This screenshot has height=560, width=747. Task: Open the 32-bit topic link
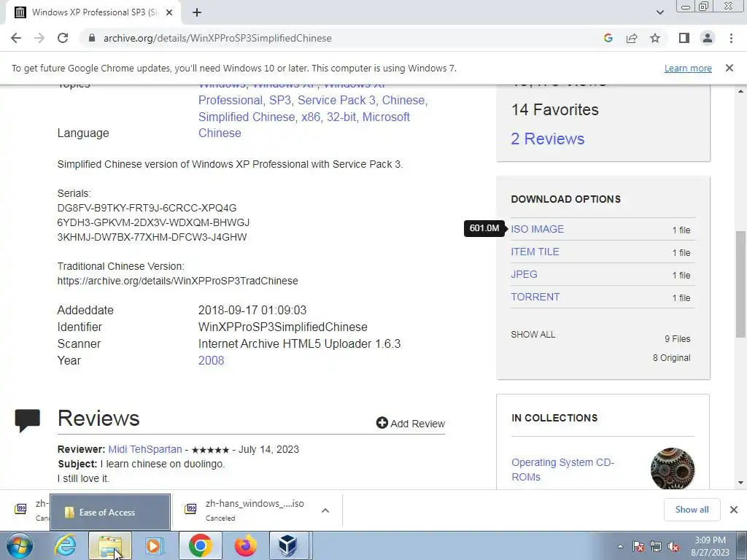pos(341,117)
